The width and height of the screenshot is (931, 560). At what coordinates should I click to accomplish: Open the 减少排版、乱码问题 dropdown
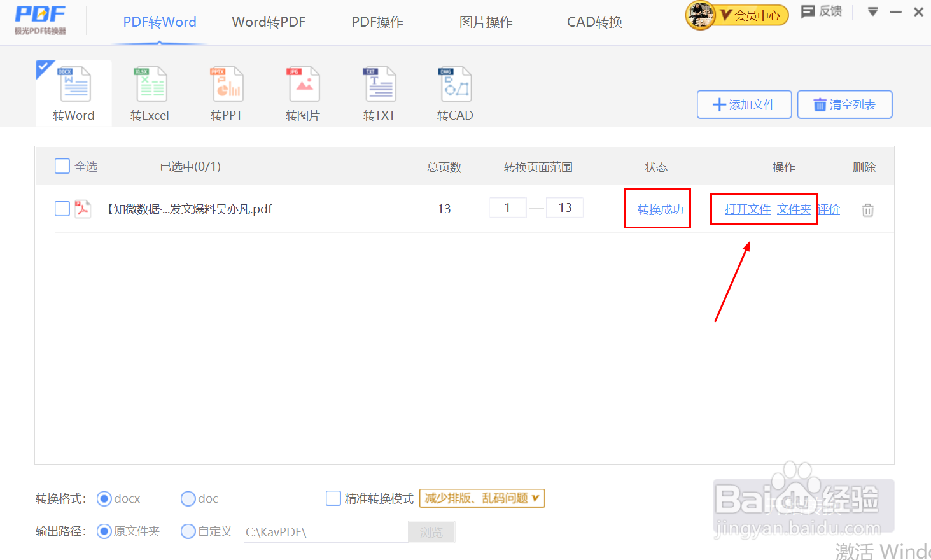482,498
